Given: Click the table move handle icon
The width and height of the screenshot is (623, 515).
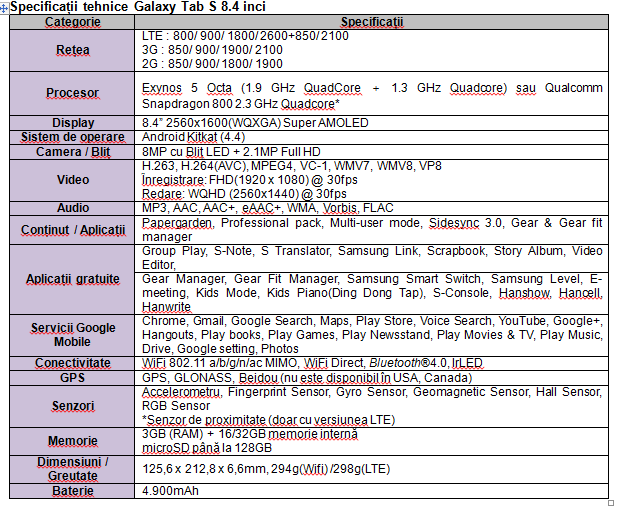Looking at the screenshot, I should point(4,8).
